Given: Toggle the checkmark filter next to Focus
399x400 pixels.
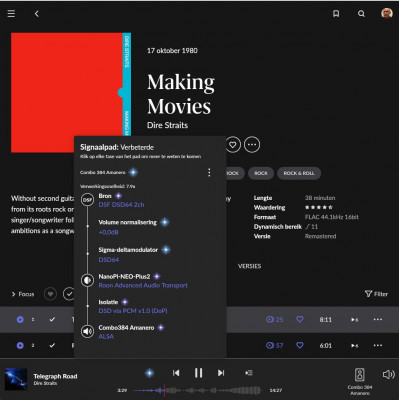Looking at the screenshot, I should pyautogui.click(x=69, y=294).
